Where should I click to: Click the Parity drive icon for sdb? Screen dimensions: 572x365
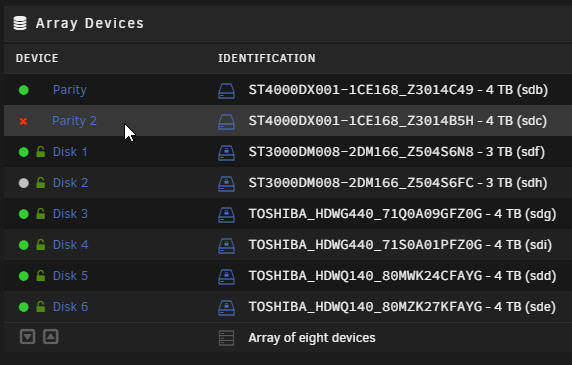227,90
